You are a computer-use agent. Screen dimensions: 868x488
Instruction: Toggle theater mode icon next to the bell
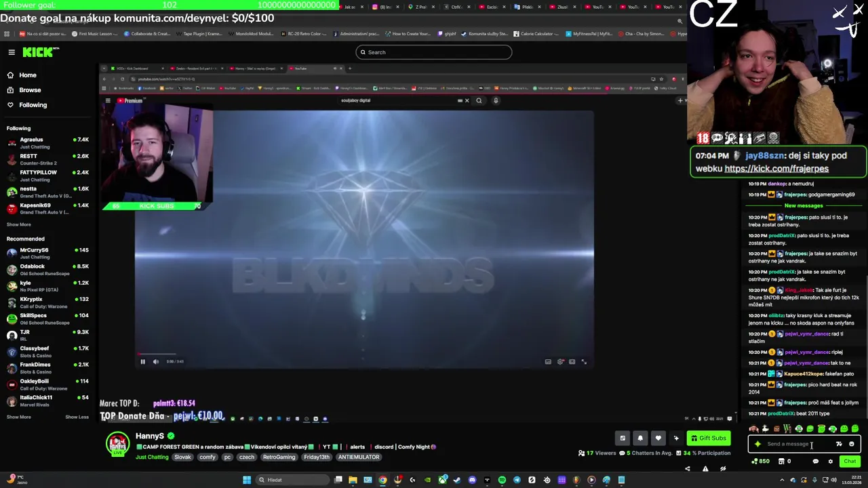[623, 439]
